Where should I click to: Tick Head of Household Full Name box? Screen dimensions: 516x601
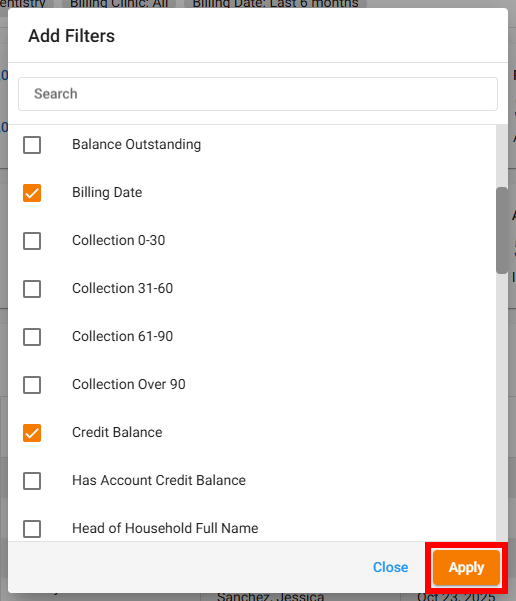(32, 529)
